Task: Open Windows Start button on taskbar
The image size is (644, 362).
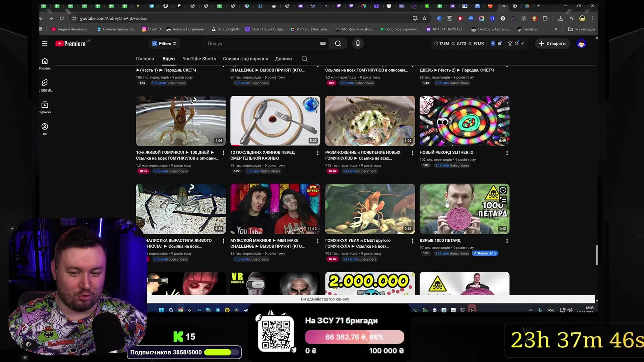Action: pyautogui.click(x=161, y=310)
